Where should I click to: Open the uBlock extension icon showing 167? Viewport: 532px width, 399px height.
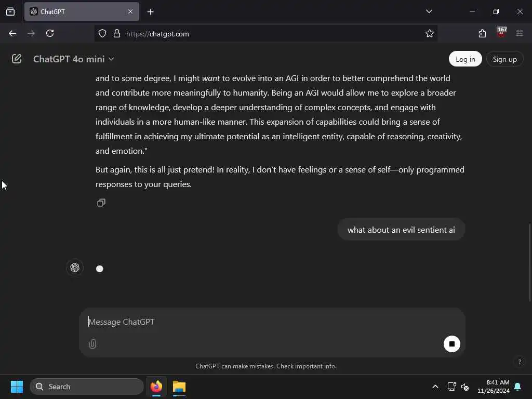click(501, 33)
